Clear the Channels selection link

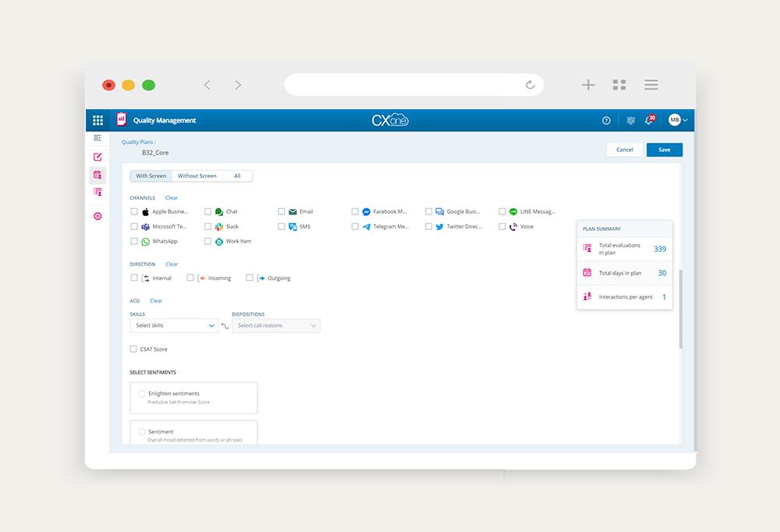(172, 198)
